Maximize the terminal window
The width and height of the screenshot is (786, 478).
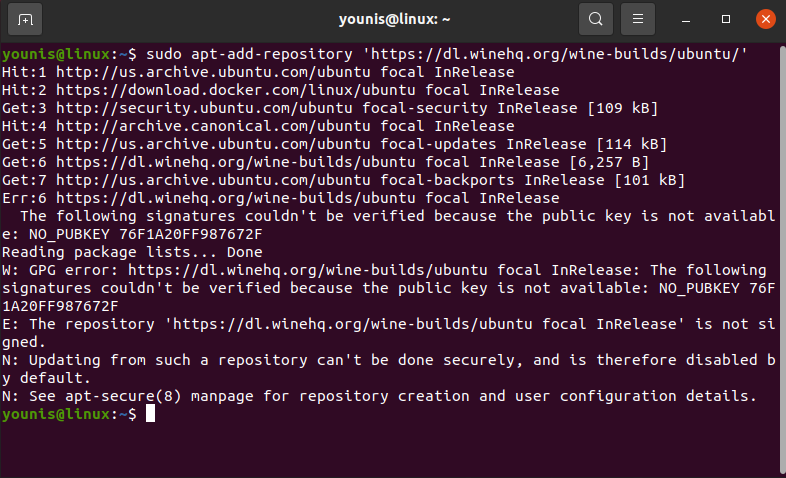pyautogui.click(x=725, y=20)
